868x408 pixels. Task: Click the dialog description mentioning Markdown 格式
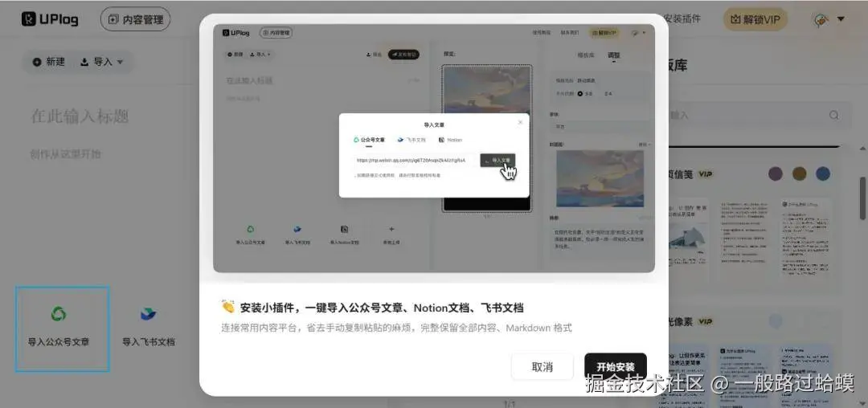396,328
